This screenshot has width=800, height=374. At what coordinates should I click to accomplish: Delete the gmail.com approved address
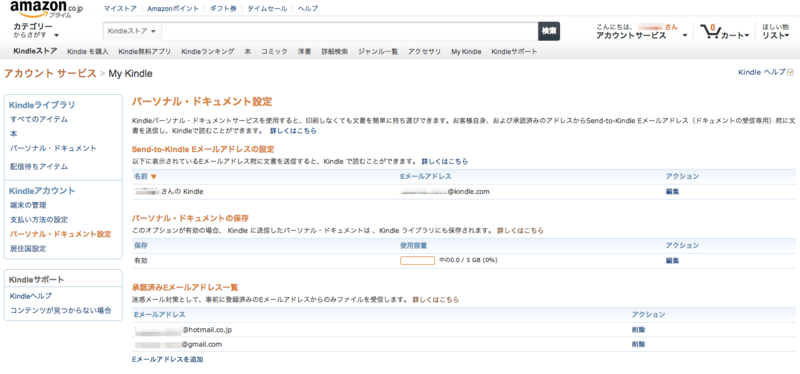coord(638,344)
